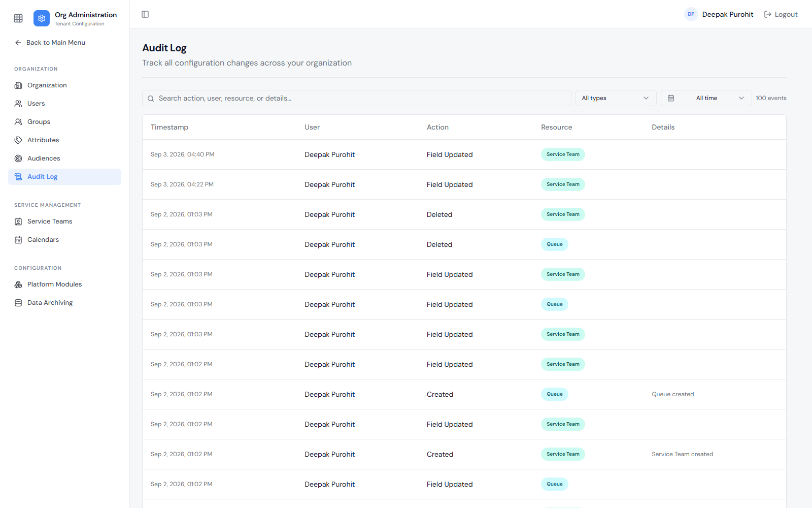The image size is (812, 508).
Task: Focus the audit log search field
Action: [357, 98]
